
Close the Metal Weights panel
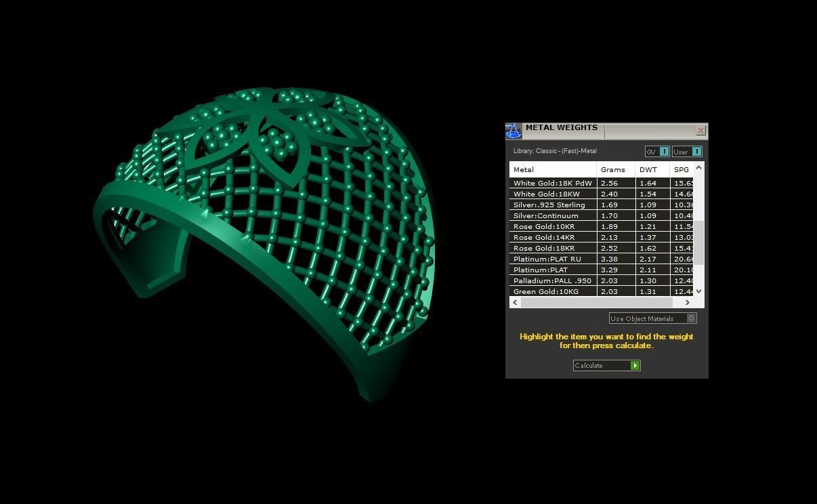click(x=700, y=130)
